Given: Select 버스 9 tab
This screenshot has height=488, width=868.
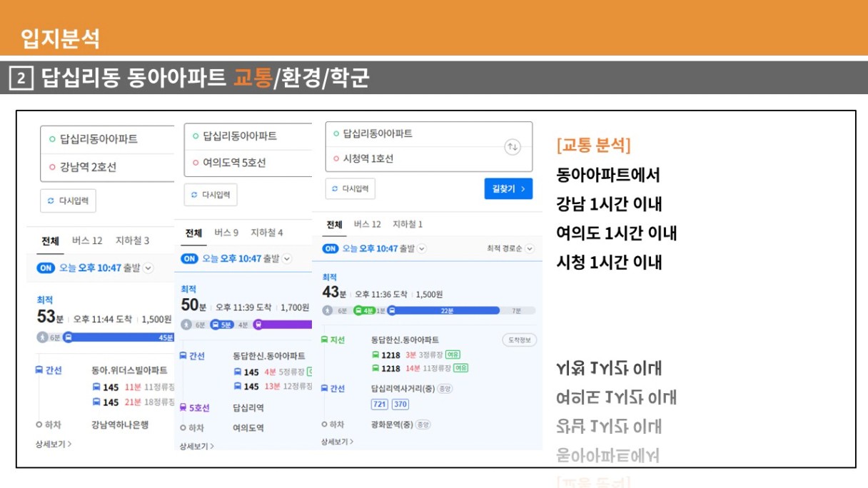Looking at the screenshot, I should click(226, 233).
